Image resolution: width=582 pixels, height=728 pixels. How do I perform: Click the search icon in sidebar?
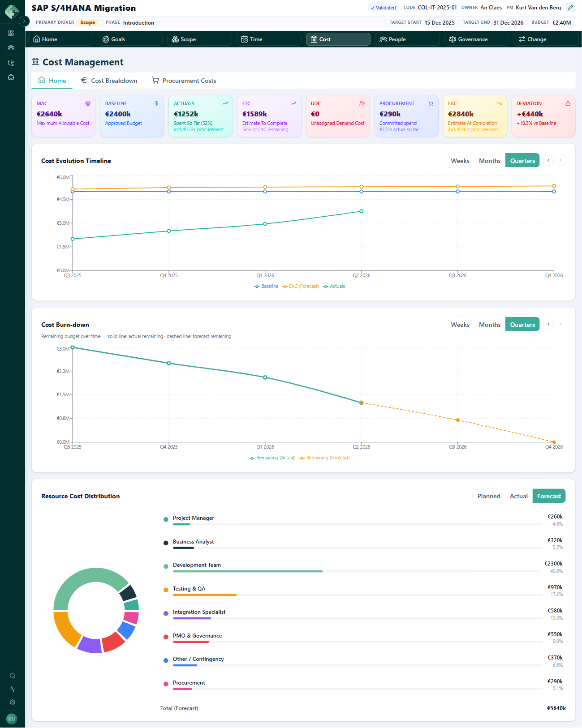(13, 676)
